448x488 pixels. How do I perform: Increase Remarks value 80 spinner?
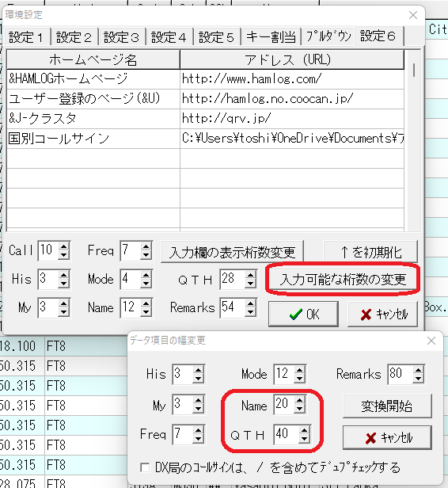click(x=419, y=370)
